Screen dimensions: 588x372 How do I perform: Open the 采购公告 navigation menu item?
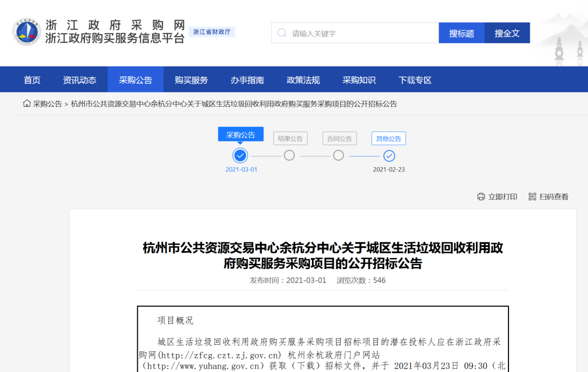[x=136, y=80]
